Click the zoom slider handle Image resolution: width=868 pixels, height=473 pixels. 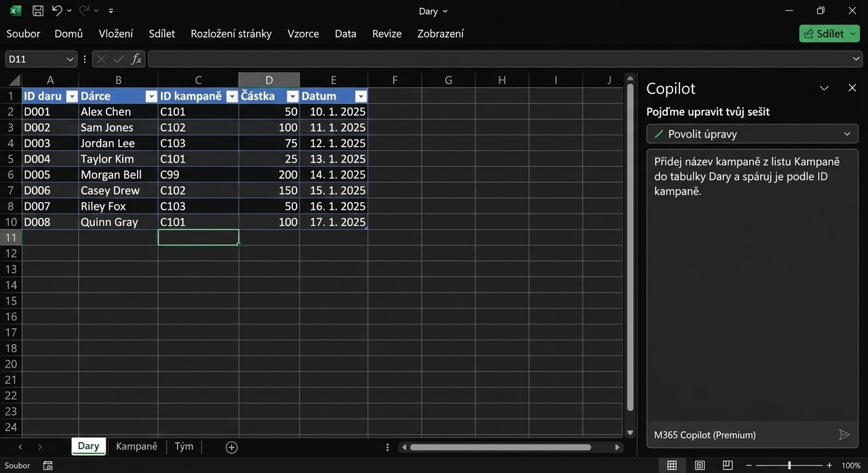[789, 466]
